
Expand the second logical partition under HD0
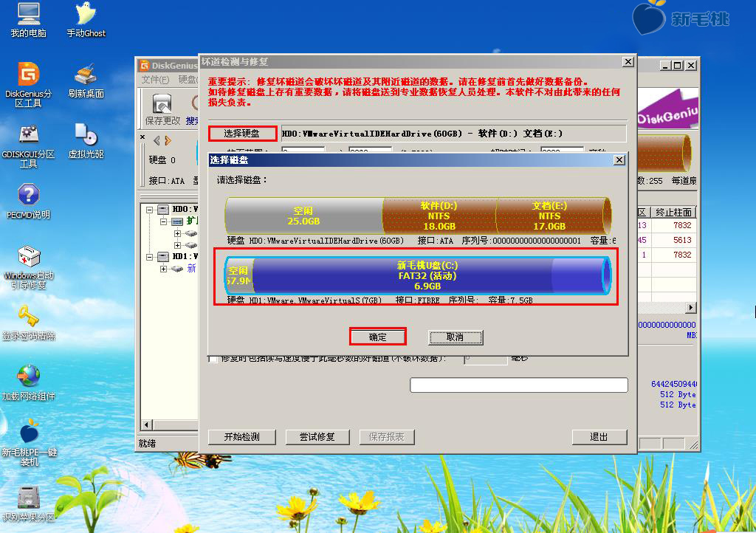(x=177, y=245)
